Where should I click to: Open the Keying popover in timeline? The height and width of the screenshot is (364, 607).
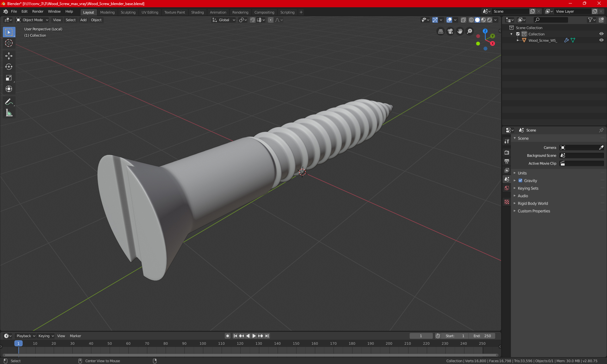pyautogui.click(x=46, y=336)
